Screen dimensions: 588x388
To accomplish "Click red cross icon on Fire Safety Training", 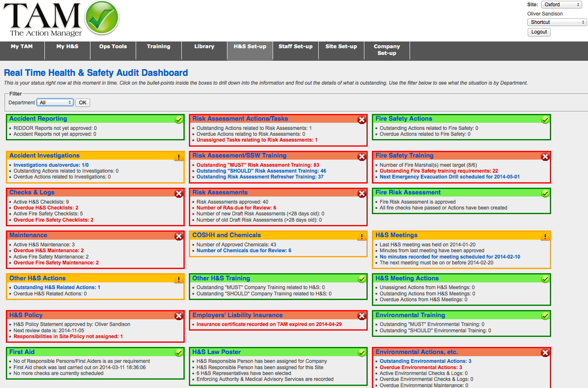I will [x=545, y=157].
